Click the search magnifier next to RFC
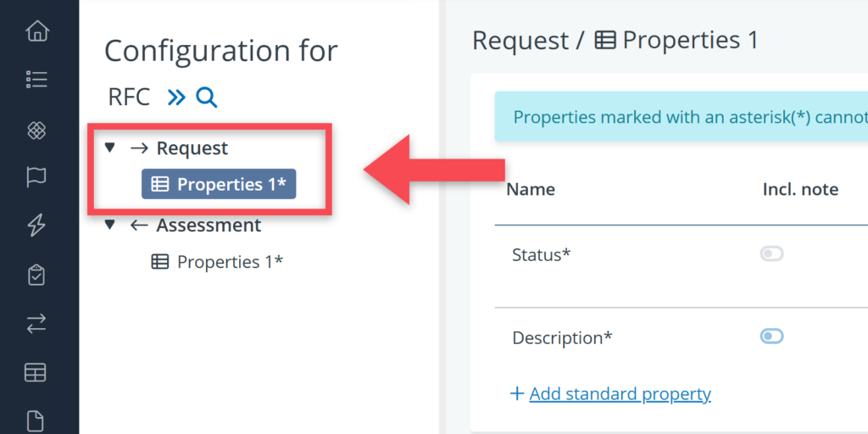 [x=207, y=97]
